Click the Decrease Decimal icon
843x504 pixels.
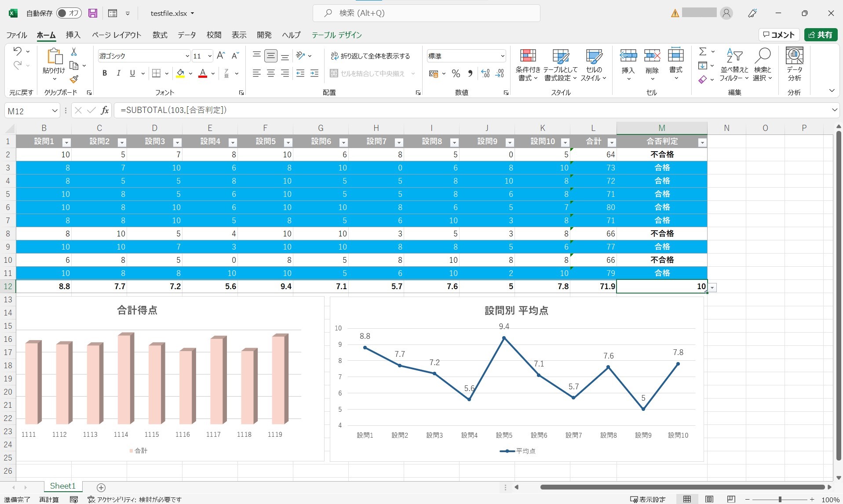pyautogui.click(x=500, y=73)
